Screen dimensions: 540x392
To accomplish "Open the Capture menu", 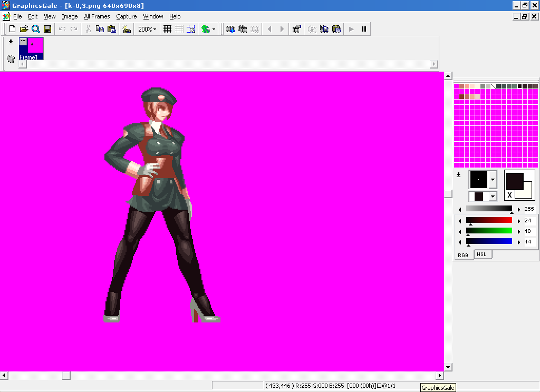I will (x=126, y=16).
